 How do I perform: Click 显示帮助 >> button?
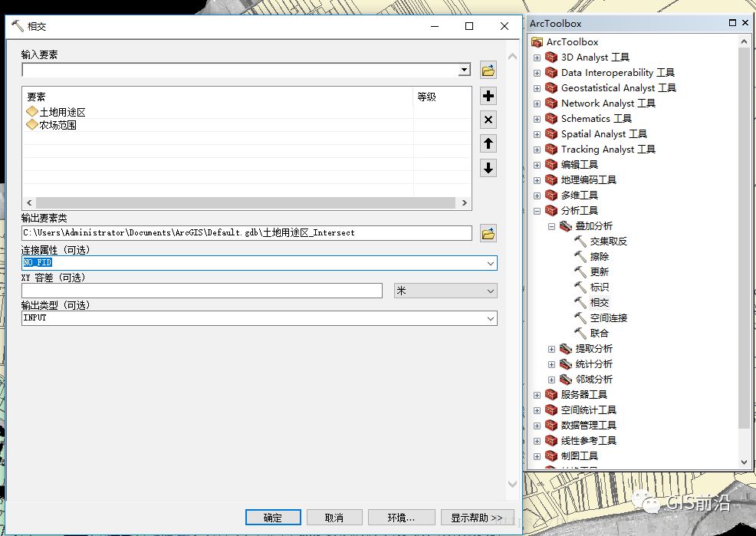pos(477,518)
